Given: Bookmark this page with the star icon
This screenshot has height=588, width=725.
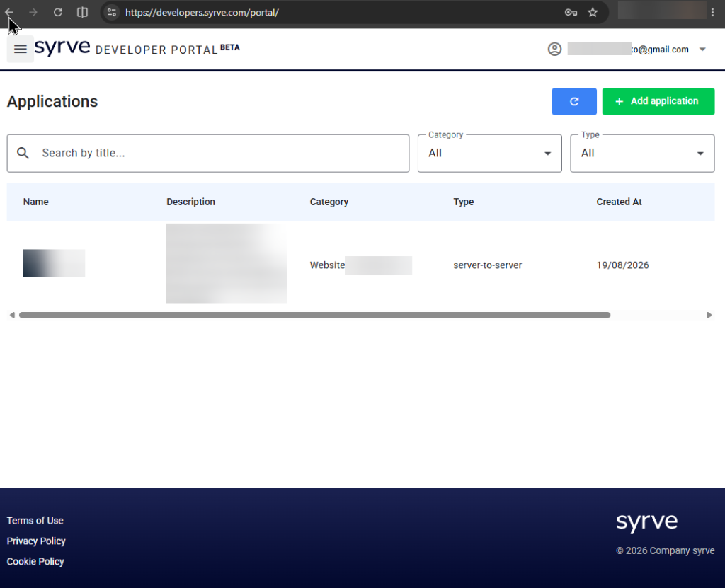Looking at the screenshot, I should tap(593, 13).
